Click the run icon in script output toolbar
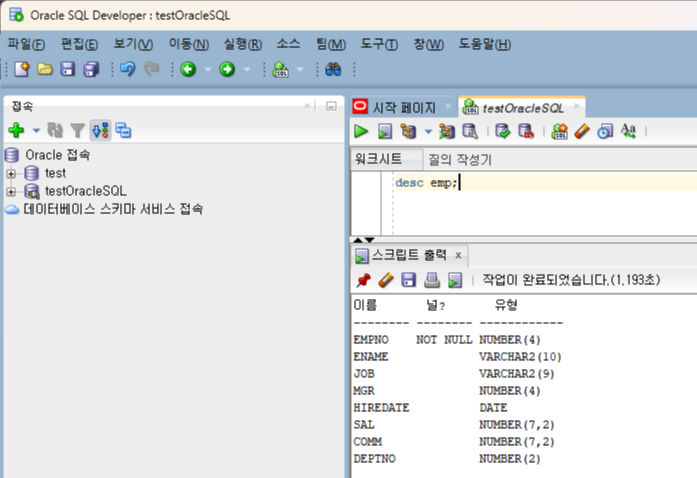697x478 pixels. pos(455,280)
